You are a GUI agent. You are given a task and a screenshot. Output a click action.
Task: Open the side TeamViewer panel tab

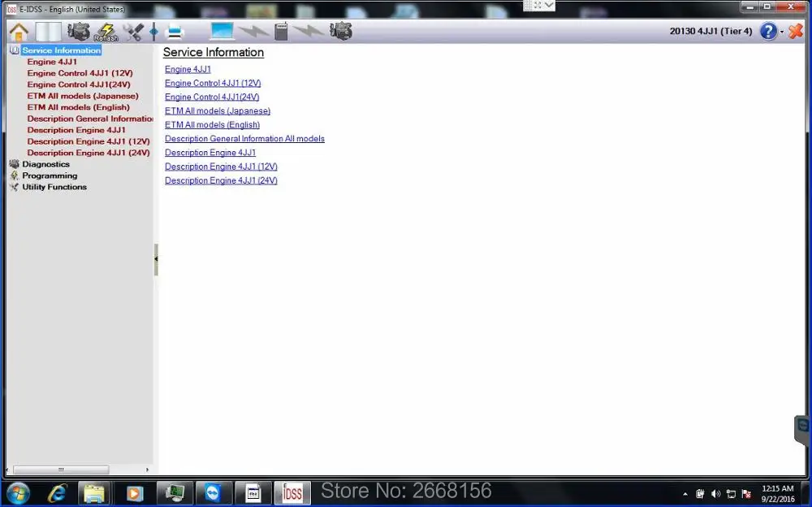point(803,429)
